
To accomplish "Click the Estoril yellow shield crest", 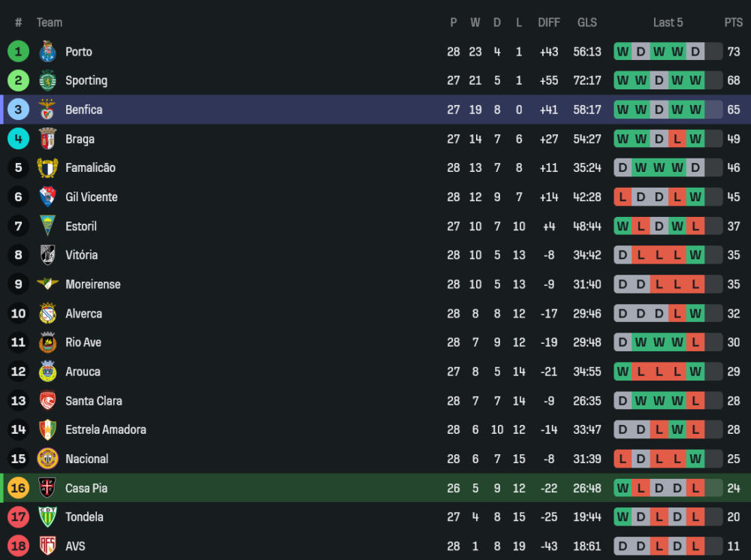I will (x=48, y=226).
